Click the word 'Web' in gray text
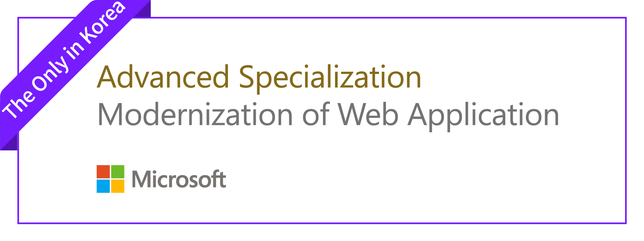Screen dimensions: 644x241 (368, 115)
